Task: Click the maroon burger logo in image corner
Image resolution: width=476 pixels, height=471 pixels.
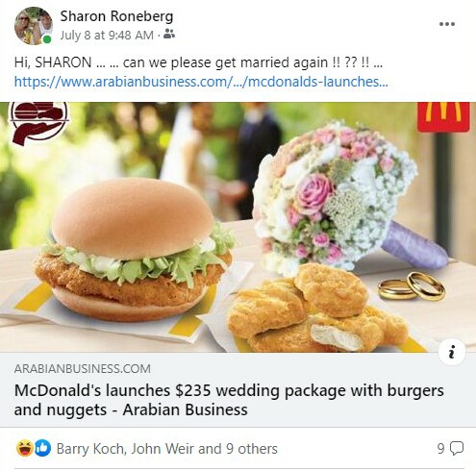Action: pyautogui.click(x=39, y=123)
